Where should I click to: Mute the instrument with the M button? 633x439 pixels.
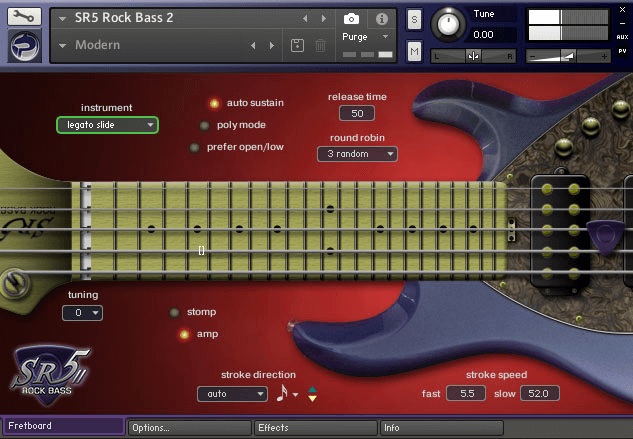(414, 51)
